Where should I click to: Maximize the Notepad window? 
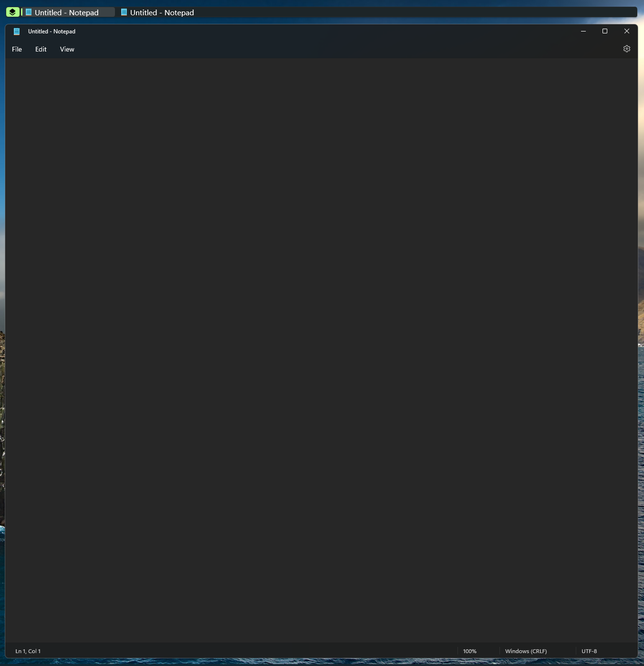605,31
